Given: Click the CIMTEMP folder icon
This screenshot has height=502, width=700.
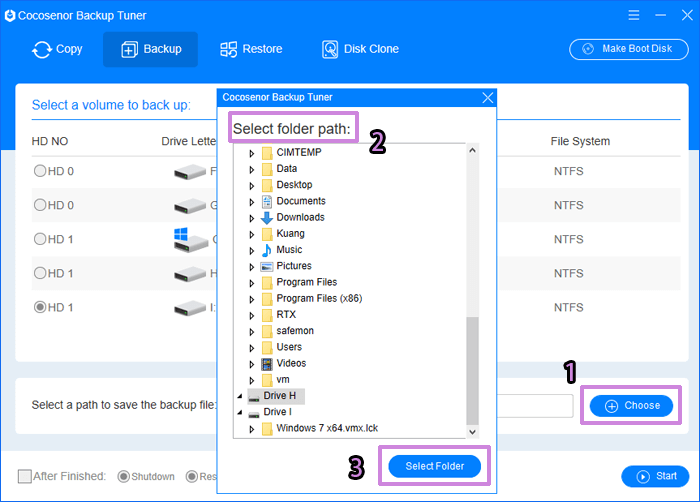Looking at the screenshot, I should pyautogui.click(x=267, y=153).
